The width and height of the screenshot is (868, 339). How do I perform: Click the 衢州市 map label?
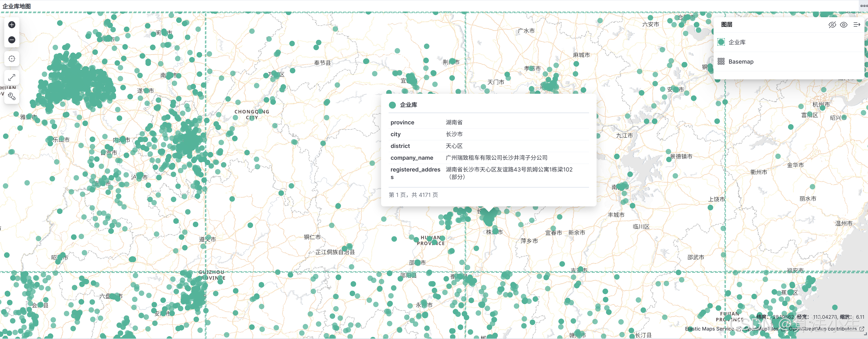[x=759, y=172]
